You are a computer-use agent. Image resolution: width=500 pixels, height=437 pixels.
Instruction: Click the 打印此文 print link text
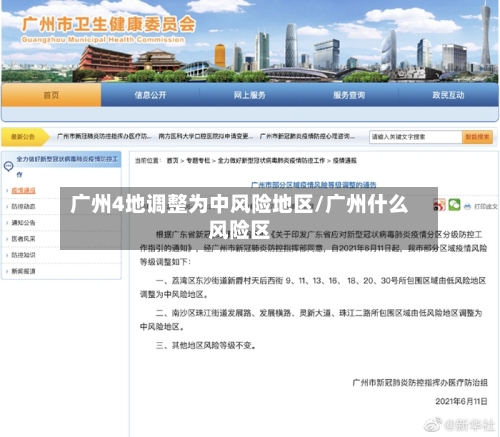(x=485, y=207)
